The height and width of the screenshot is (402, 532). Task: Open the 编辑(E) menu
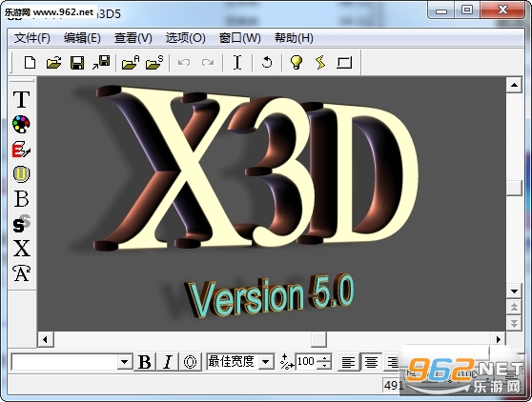pos(82,38)
